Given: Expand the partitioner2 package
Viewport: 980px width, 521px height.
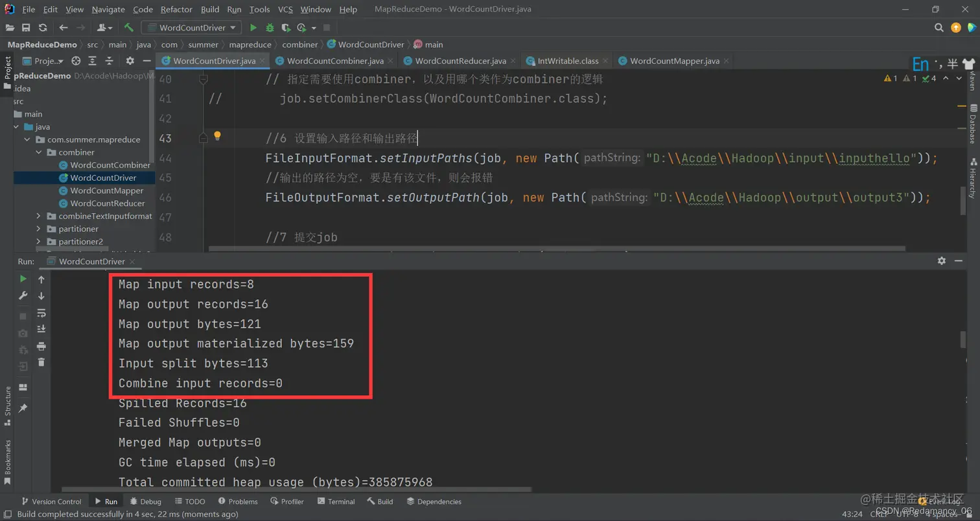Looking at the screenshot, I should 39,242.
